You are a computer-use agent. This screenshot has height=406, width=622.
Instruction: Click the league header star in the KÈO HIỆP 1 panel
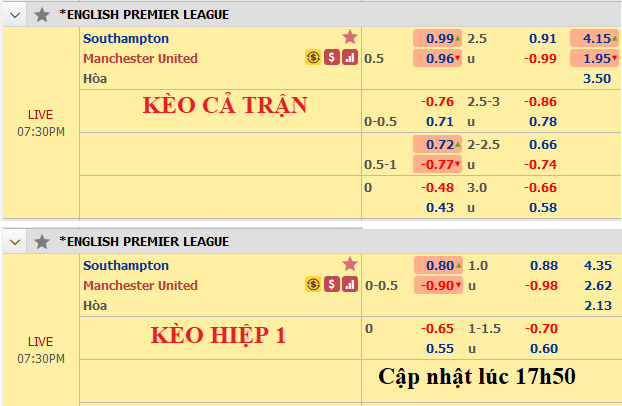click(42, 241)
